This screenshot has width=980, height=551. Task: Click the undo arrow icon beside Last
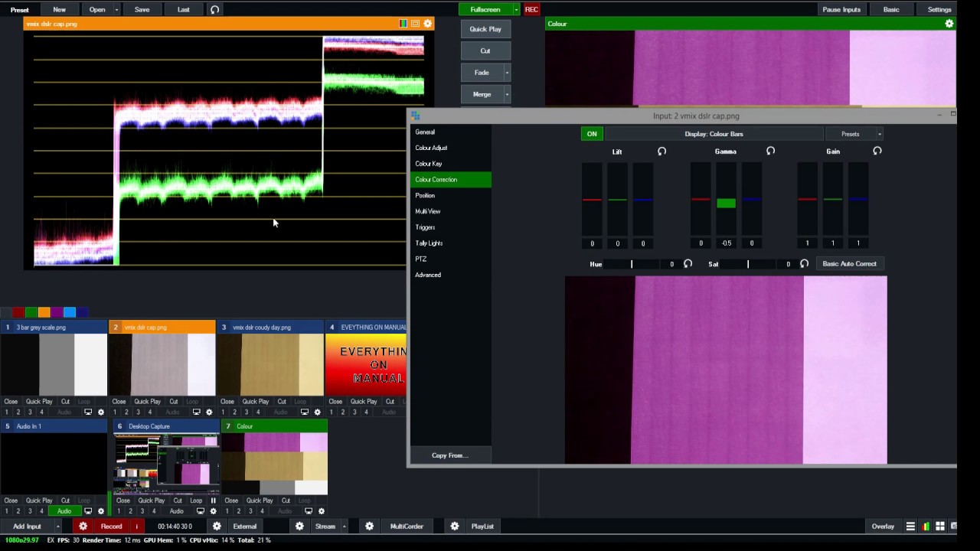[x=214, y=10]
